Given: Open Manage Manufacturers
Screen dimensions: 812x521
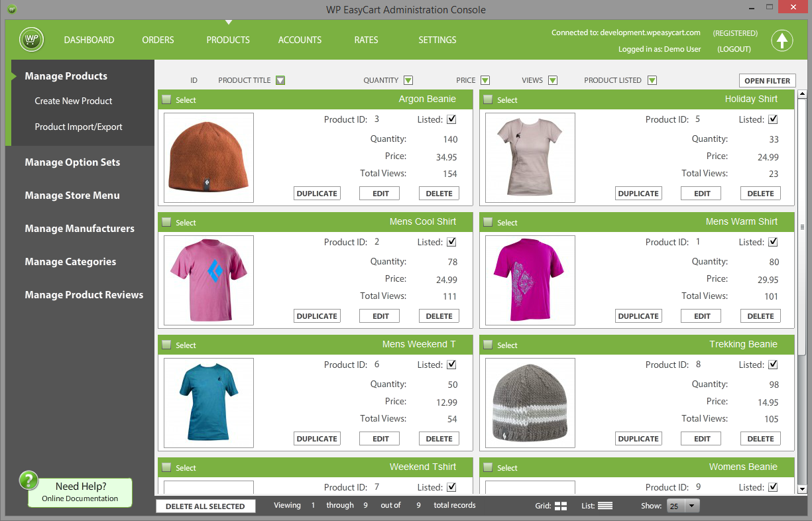Looking at the screenshot, I should point(80,229).
